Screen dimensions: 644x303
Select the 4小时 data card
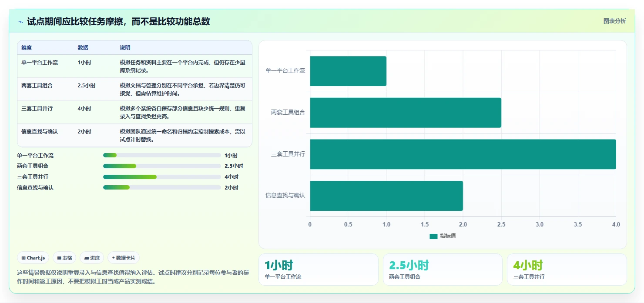click(x=567, y=270)
